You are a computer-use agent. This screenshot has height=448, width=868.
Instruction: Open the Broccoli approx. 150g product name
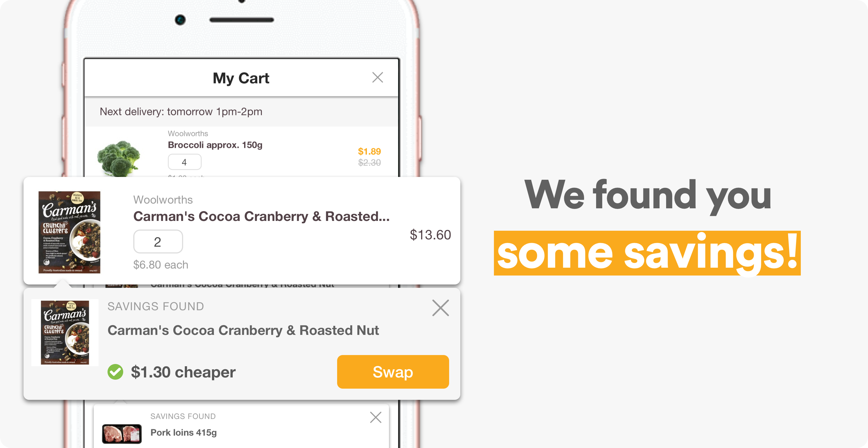point(215,145)
